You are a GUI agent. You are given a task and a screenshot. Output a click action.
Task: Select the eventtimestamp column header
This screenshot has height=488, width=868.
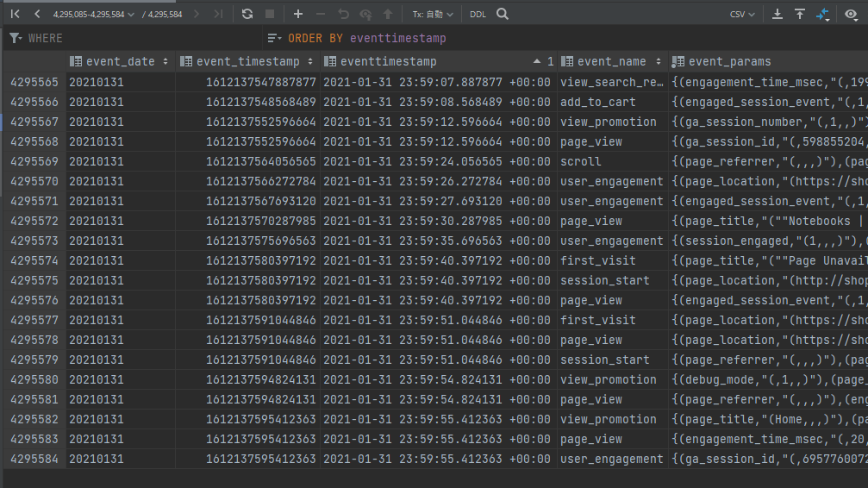point(439,61)
